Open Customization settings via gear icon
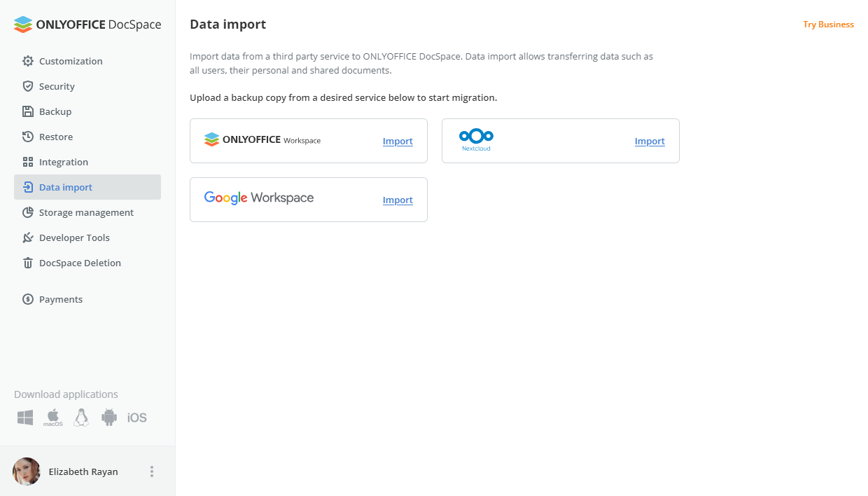 coord(27,61)
